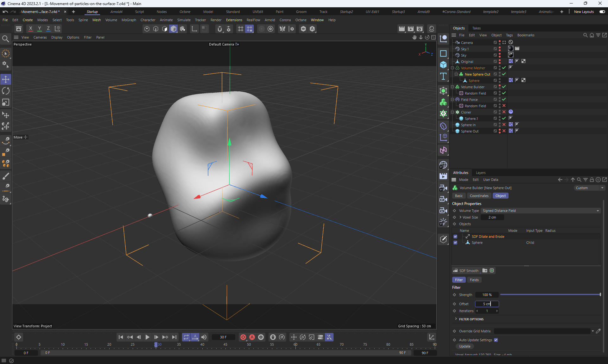Switch to the Coordinates tab
608x364 pixels.
point(479,196)
